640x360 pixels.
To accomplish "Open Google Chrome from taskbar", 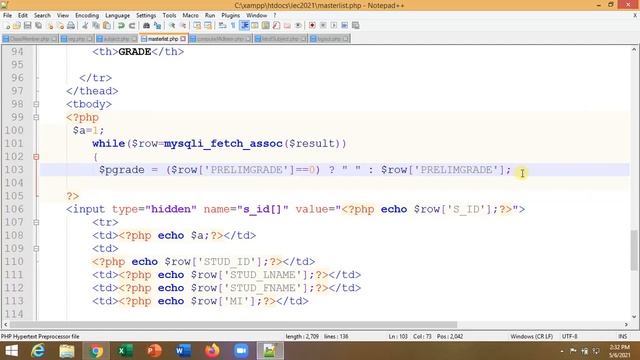I will coord(96,351).
